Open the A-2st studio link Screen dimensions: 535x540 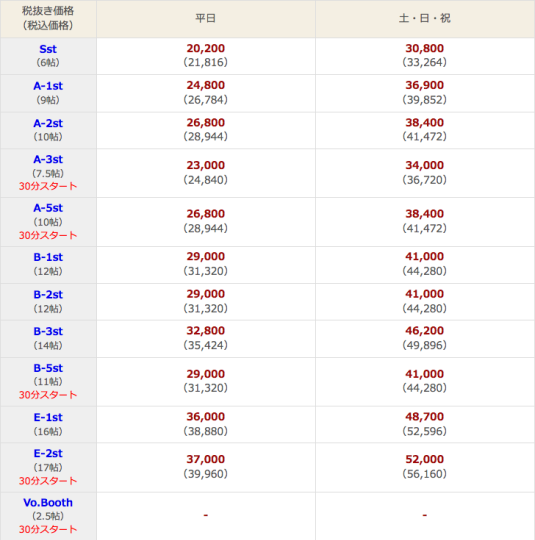point(48,123)
